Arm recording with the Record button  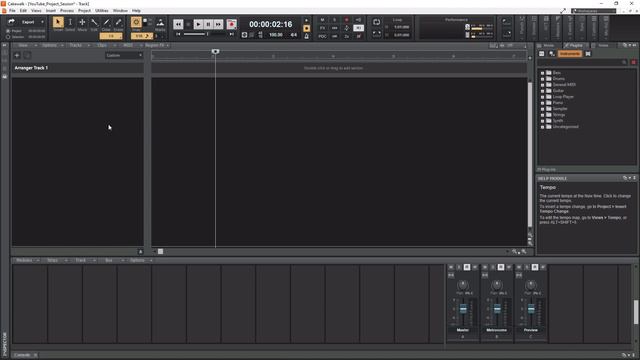point(231,24)
